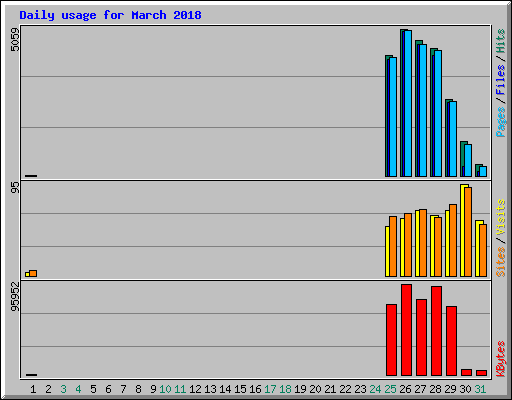The width and height of the screenshot is (512, 400).
Task: Select day 27 on the date axis
Action: [420, 389]
